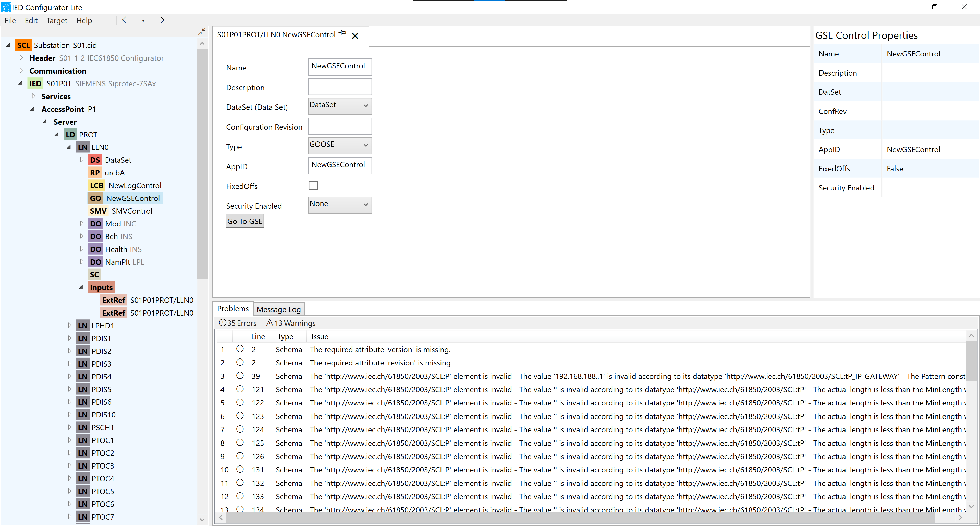Open the DataSet (Data Set) dropdown

click(340, 106)
